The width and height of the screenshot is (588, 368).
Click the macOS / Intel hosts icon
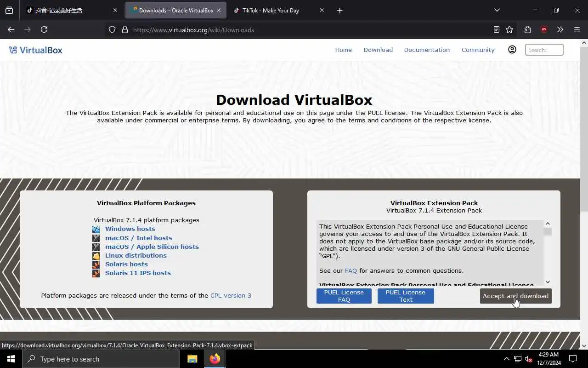pyautogui.click(x=96, y=238)
